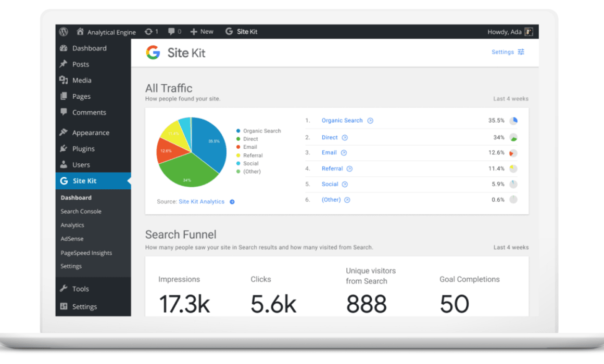Click external icon beside Referral
Viewport: 604px width, 364px height.
coord(349,169)
